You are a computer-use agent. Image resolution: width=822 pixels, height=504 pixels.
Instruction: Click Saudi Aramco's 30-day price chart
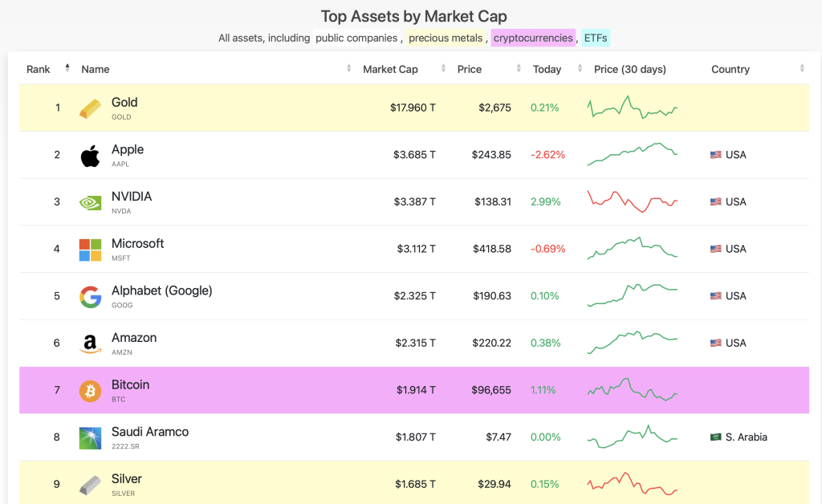[x=633, y=437]
